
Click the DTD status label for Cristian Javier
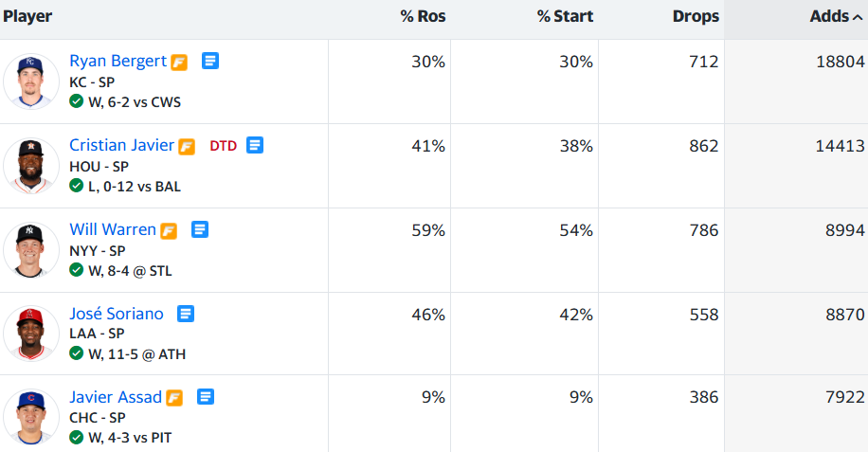[x=223, y=146]
